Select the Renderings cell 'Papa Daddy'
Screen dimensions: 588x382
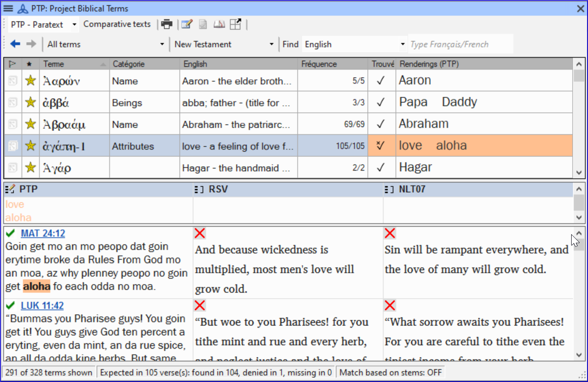pyautogui.click(x=484, y=102)
